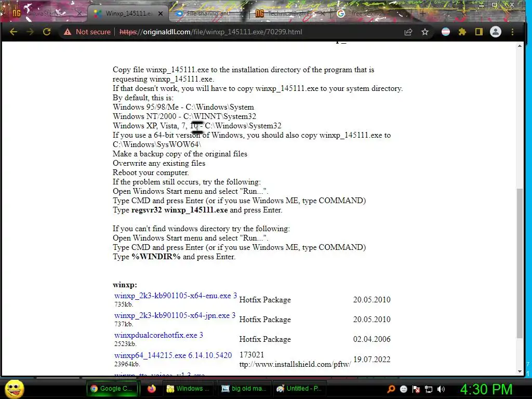Click the date 02.04.2006
Image resolution: width=532 pixels, height=399 pixels.
pos(372,339)
